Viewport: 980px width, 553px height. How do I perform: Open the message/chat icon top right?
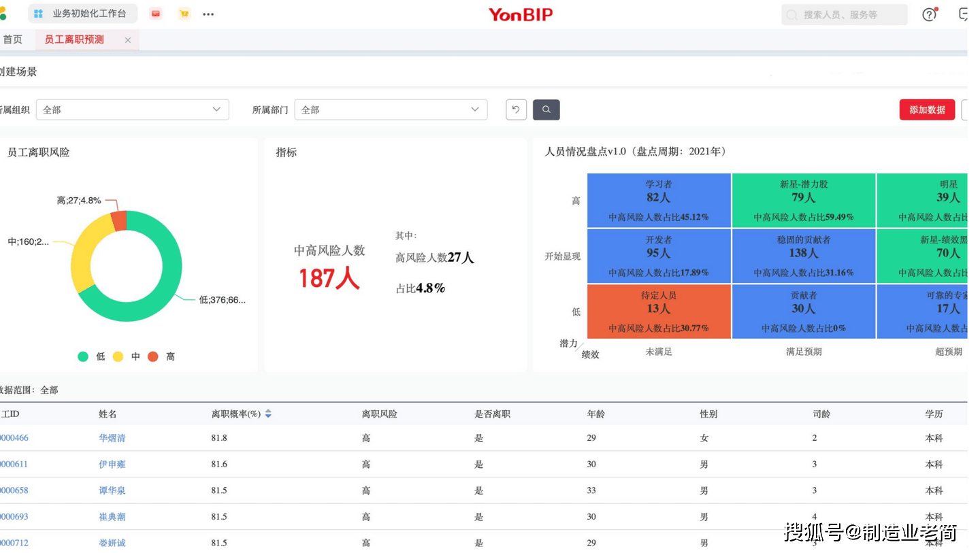tap(966, 14)
